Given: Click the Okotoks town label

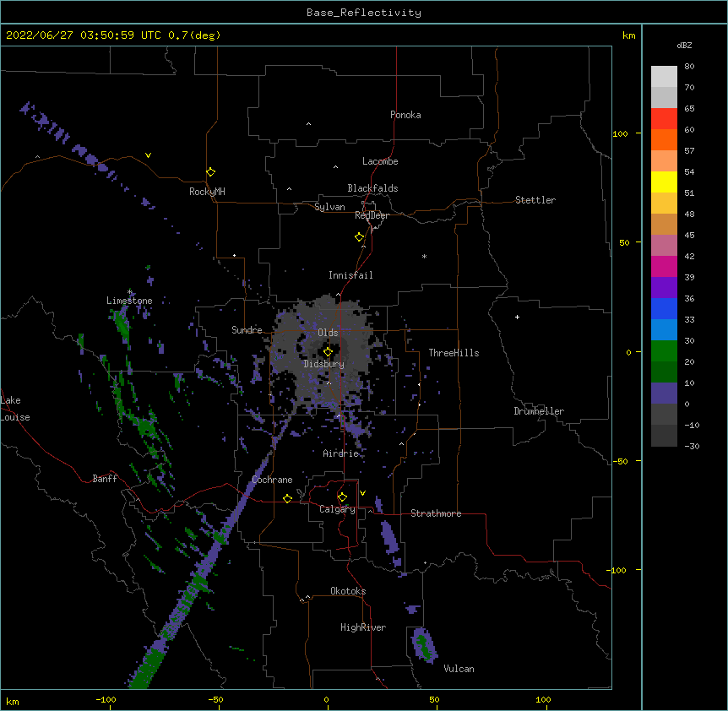Looking at the screenshot, I should (348, 591).
